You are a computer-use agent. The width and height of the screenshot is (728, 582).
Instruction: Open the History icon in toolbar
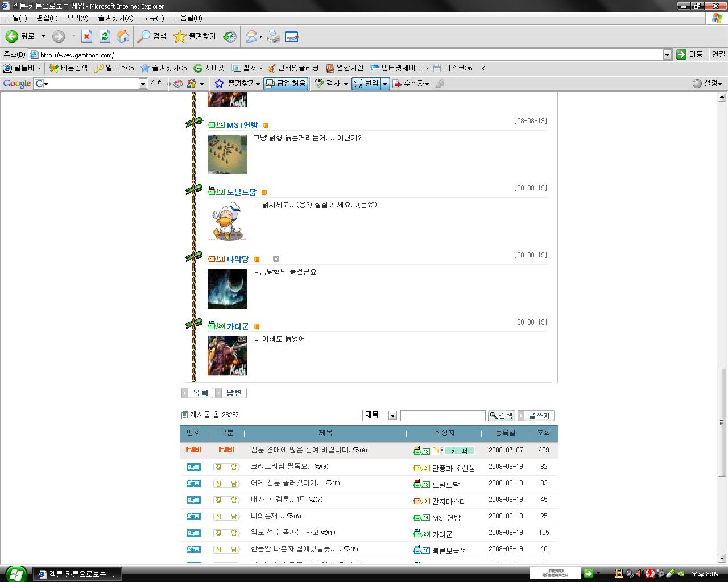[x=230, y=36]
